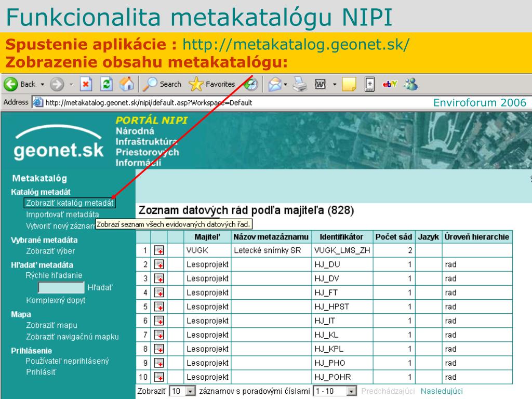The image size is (532, 399).
Task: Click the record icon for row HJ_FT
Action: (x=159, y=292)
